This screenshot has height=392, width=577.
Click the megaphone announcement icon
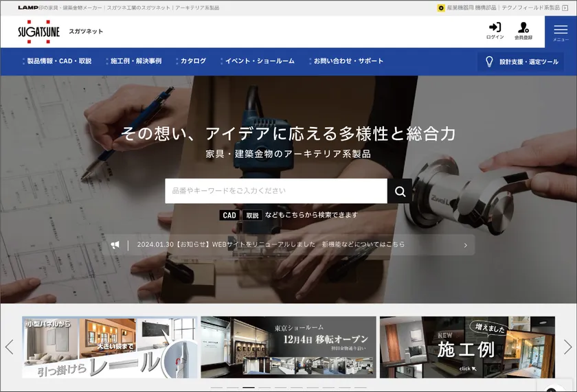pyautogui.click(x=115, y=245)
